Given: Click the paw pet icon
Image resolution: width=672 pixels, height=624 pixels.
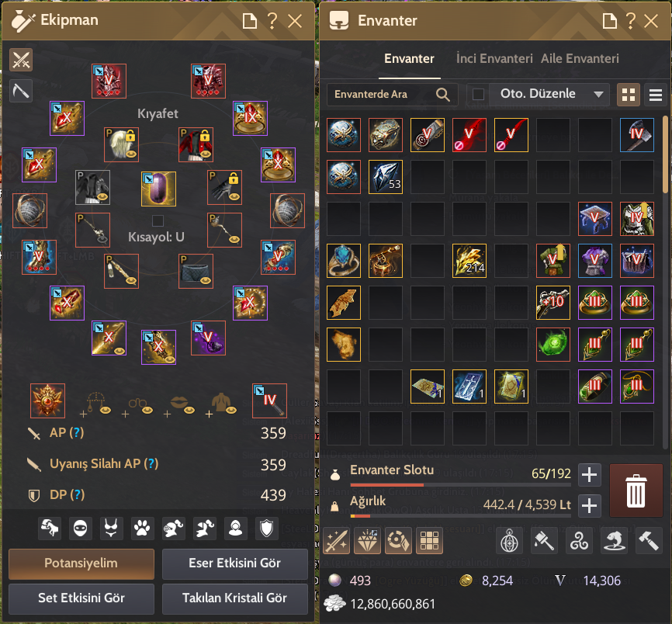Looking at the screenshot, I should pyautogui.click(x=142, y=528).
